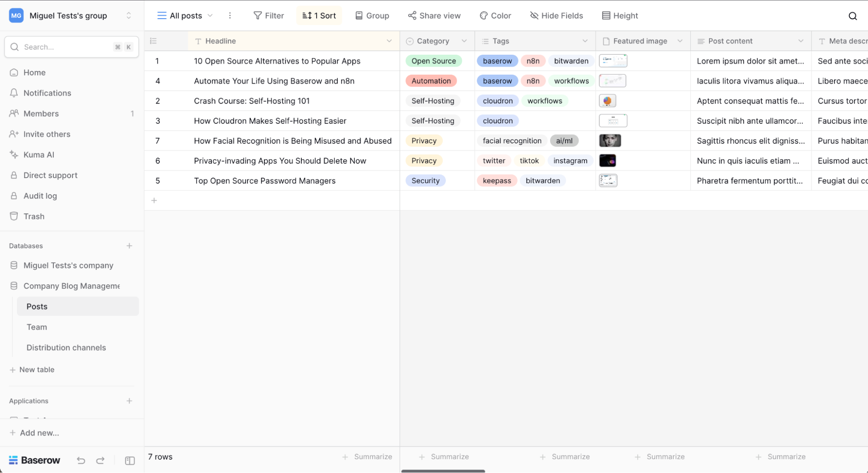
Task: Click the Filter button
Action: tap(268, 16)
